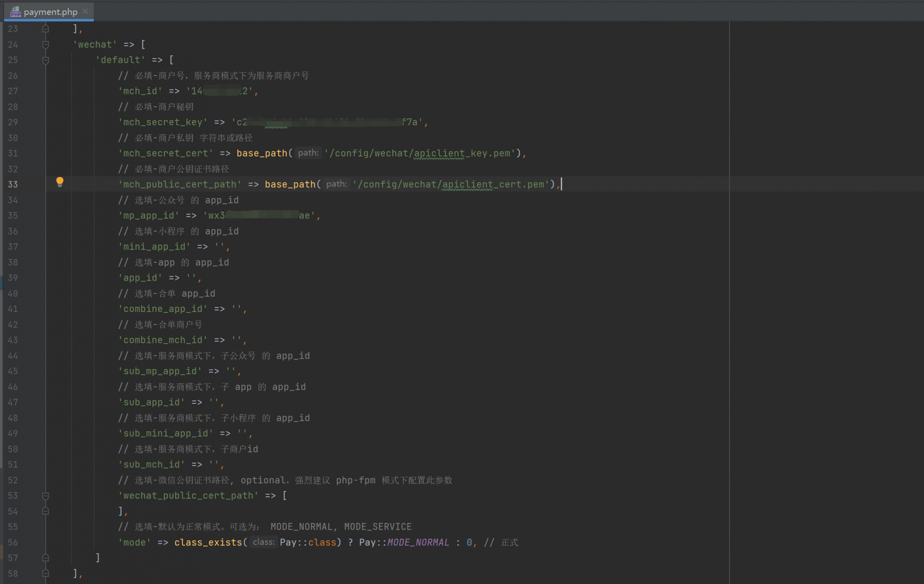Click the 'mp_app_id' key text

click(x=149, y=216)
